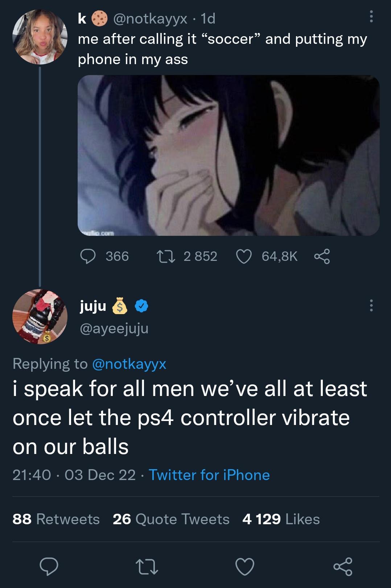Share k's original tweet

coord(322,257)
